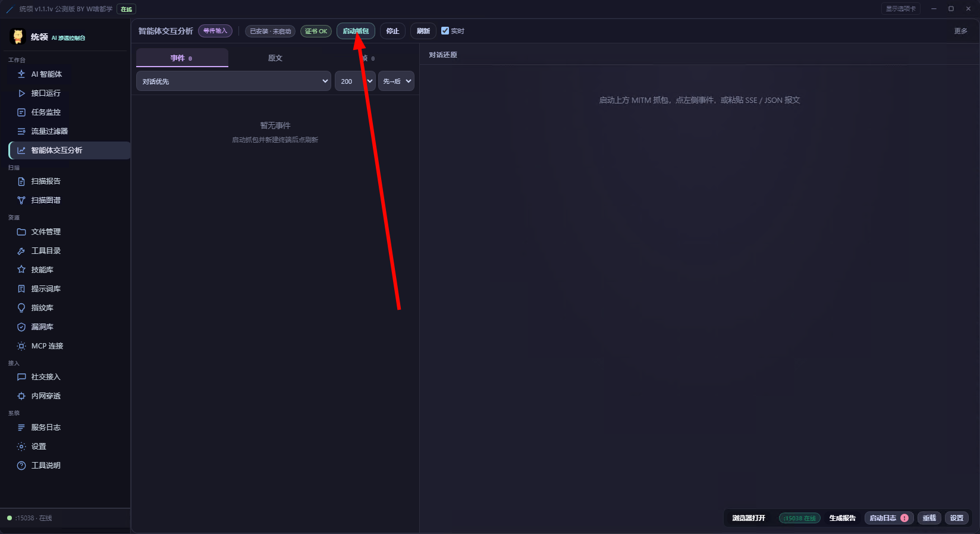
Task: Click the 扫描图谱 graph icon
Action: click(21, 200)
